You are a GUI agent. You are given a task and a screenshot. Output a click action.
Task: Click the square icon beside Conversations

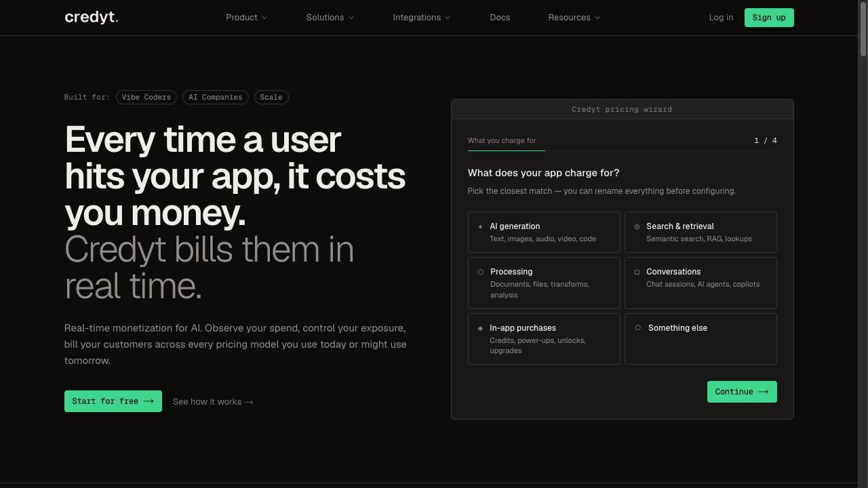pyautogui.click(x=637, y=272)
